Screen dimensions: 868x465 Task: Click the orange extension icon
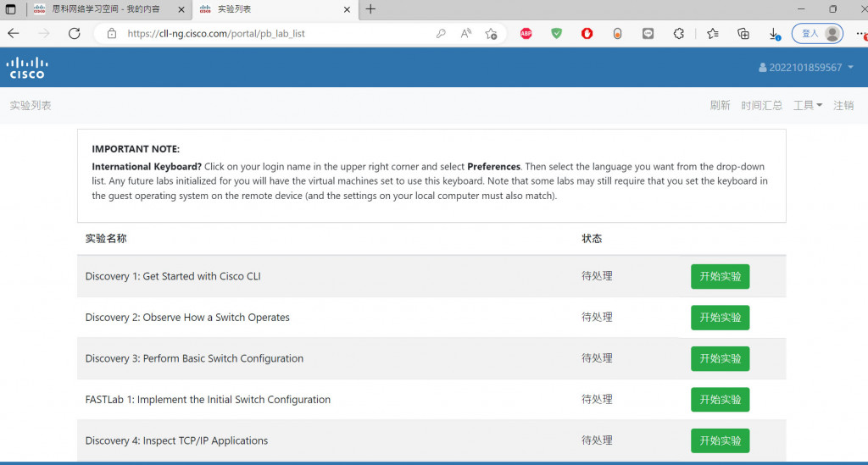(x=617, y=34)
